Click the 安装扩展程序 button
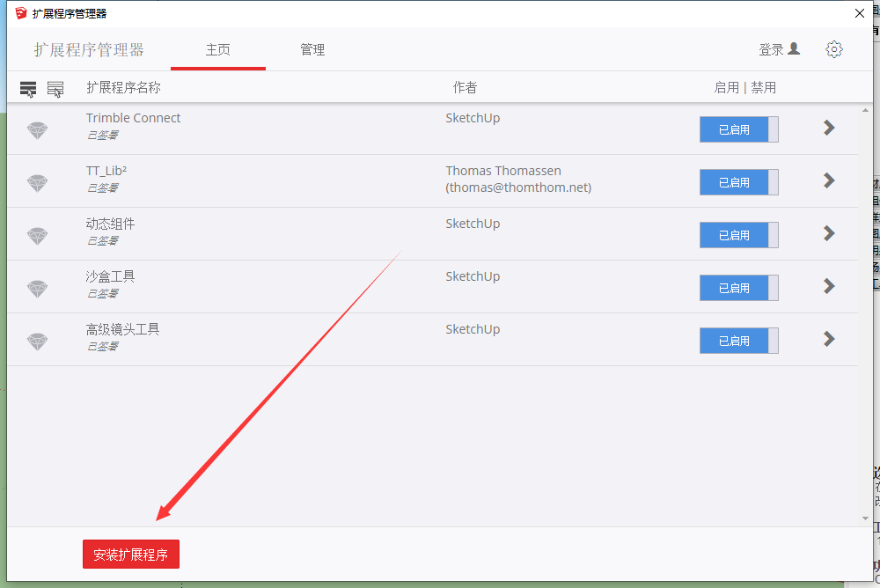 pos(131,555)
